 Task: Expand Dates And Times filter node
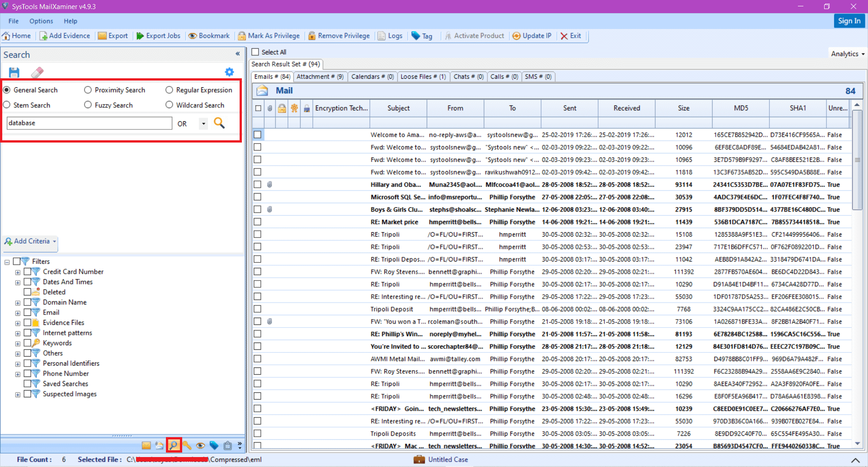[18, 282]
